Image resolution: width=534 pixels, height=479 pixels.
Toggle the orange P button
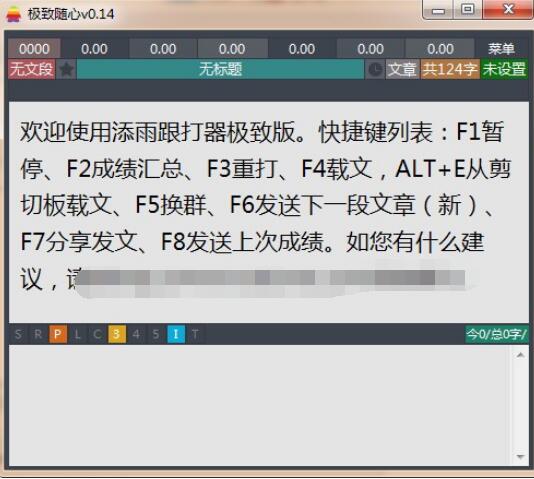coord(58,334)
